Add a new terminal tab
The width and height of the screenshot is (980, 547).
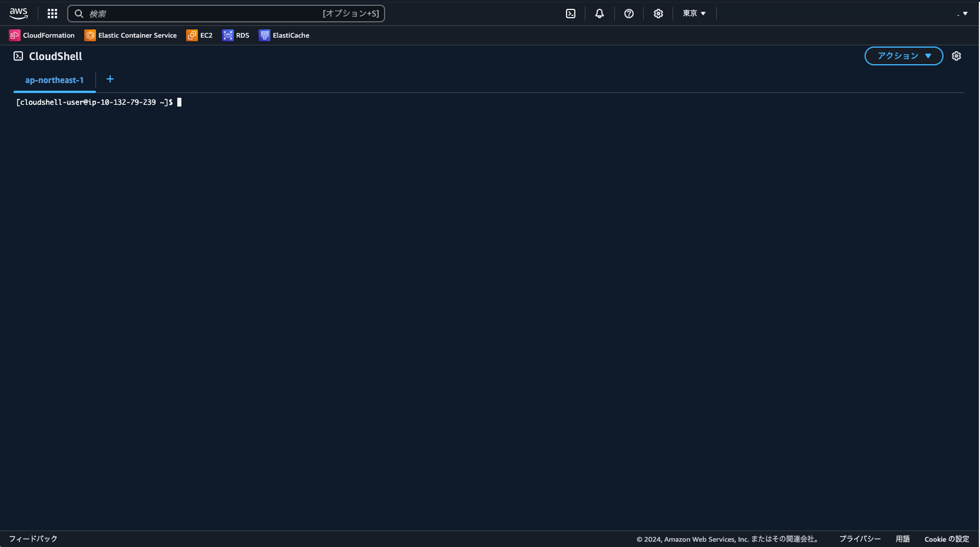[110, 79]
